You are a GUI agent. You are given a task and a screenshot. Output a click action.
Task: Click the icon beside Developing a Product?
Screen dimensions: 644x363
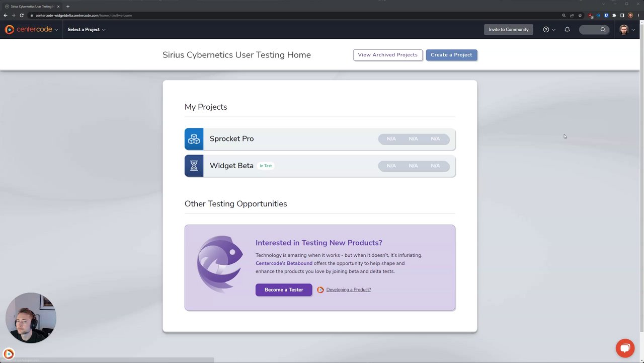click(x=320, y=289)
